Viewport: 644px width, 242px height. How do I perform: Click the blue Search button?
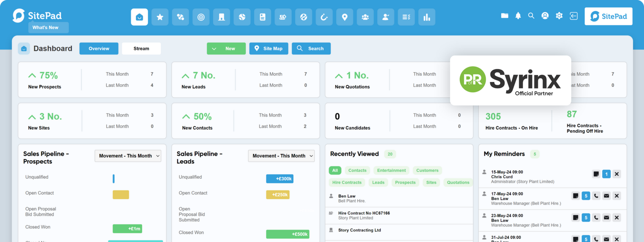click(311, 48)
